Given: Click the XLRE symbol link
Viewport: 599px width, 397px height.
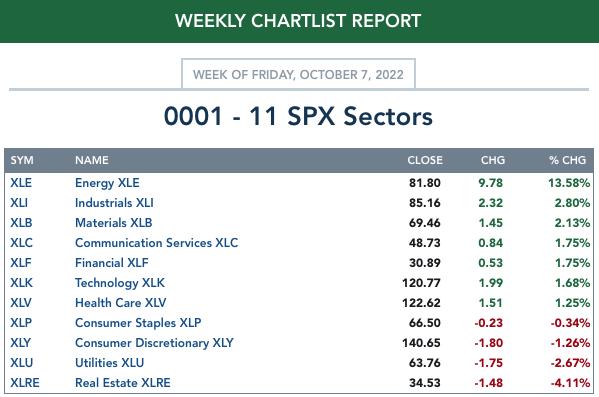Looking at the screenshot, I should [x=25, y=382].
